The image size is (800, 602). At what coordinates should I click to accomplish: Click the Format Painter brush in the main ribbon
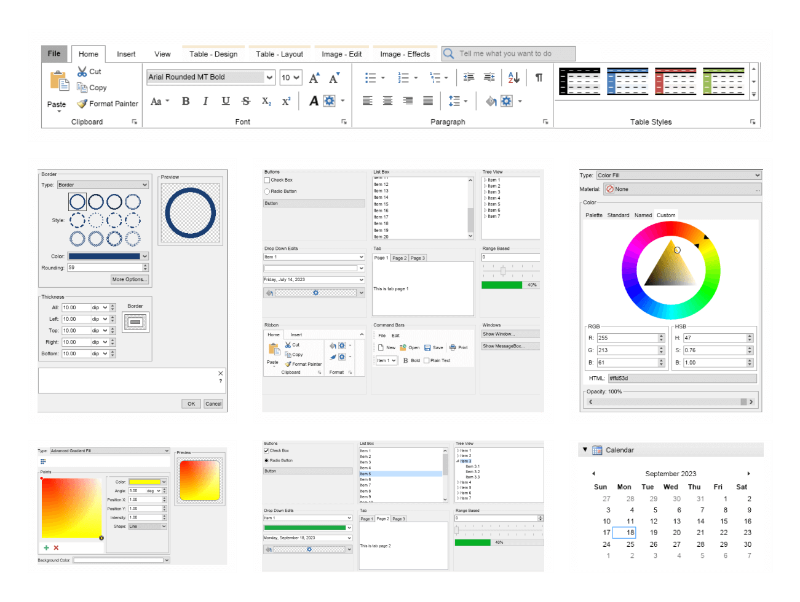pos(82,104)
